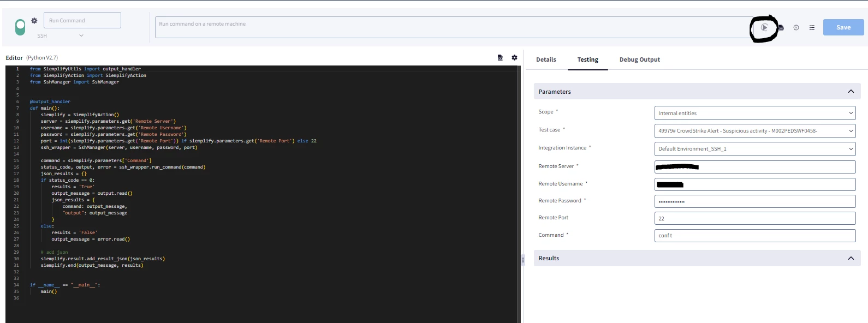868x323 pixels.
Task: Select the Testing tab
Action: pyautogui.click(x=588, y=59)
